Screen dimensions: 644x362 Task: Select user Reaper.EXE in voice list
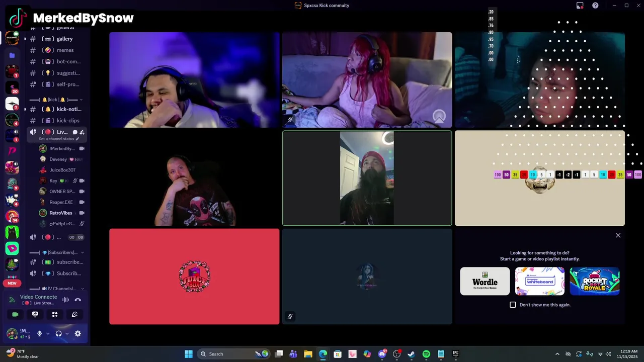click(x=61, y=202)
